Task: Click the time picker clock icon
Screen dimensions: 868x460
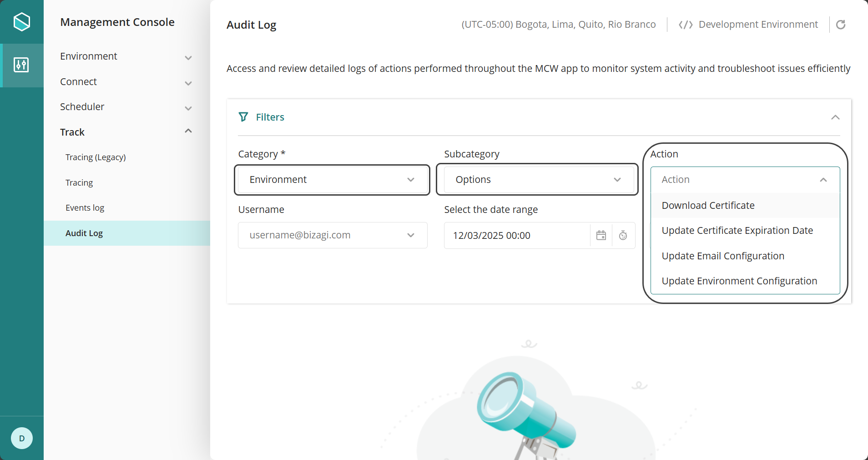Action: tap(623, 235)
